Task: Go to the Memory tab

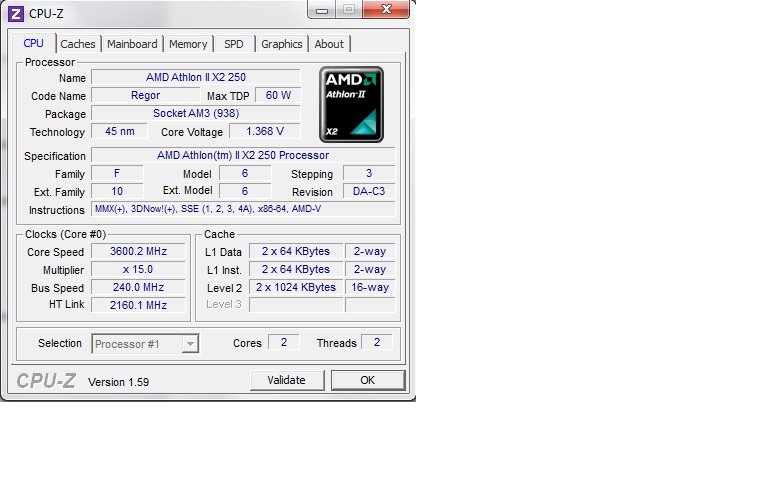Action: point(188,44)
